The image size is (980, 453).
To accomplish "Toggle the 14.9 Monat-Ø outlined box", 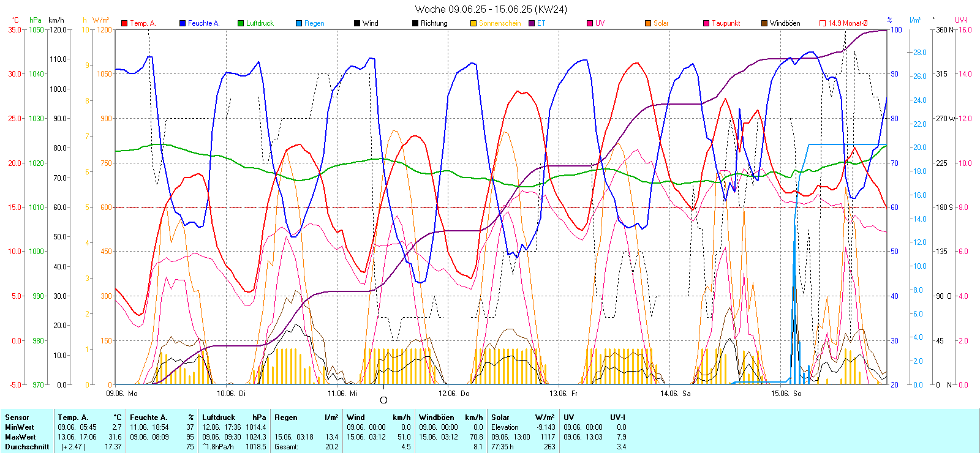I will click(x=823, y=23).
